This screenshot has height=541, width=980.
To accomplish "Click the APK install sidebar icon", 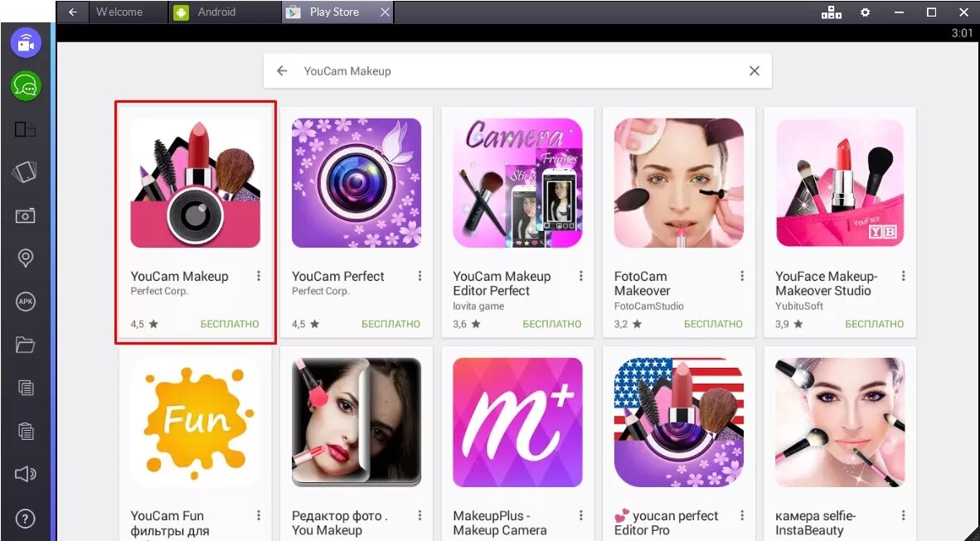I will [x=26, y=302].
